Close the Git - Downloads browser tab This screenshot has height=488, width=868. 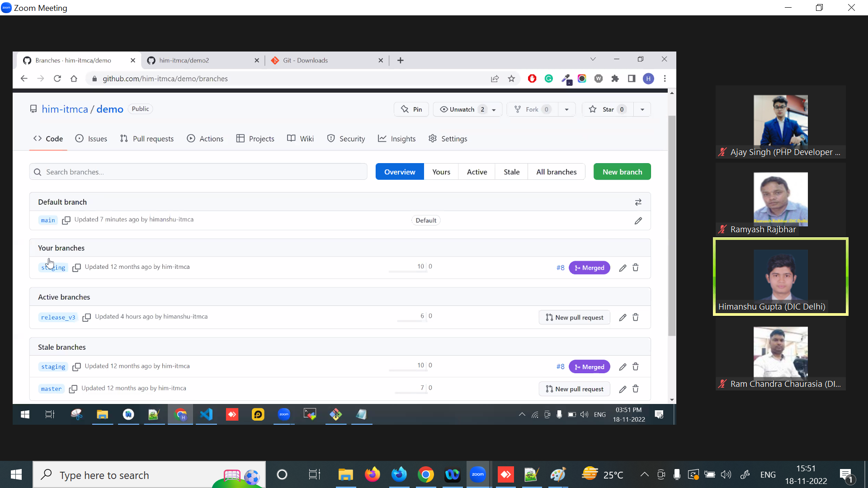click(381, 61)
